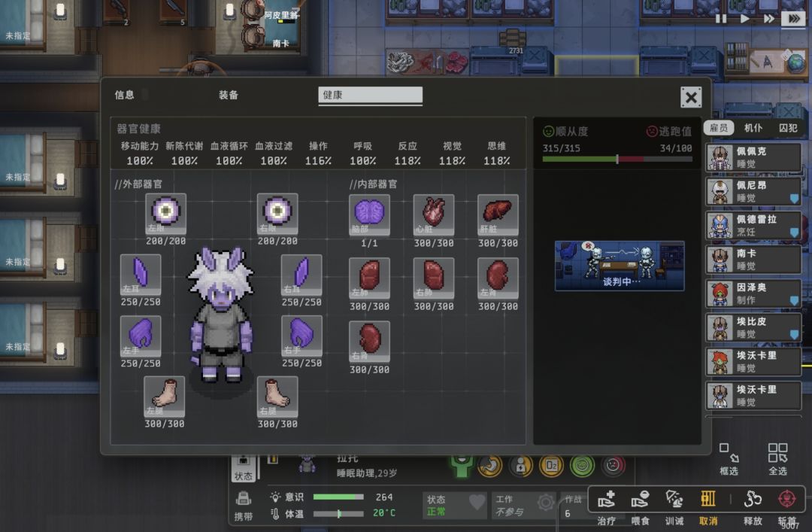This screenshot has width=812, height=532.
Task: Click the 阿皮里翁 character name label
Action: 281,15
